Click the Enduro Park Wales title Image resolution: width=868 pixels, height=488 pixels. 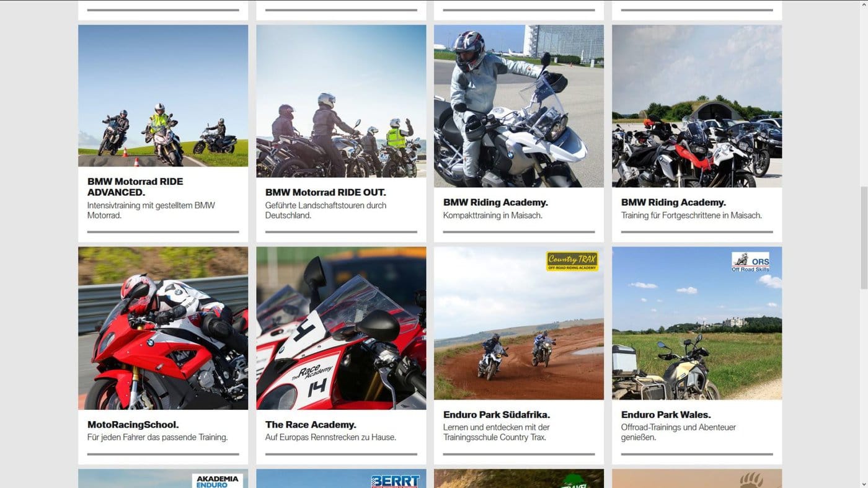(666, 414)
